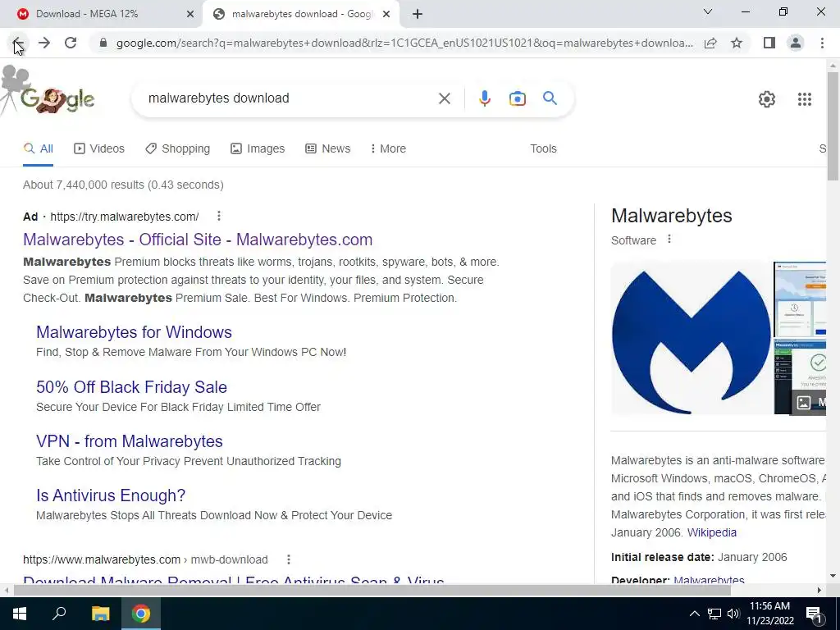840x630 pixels.
Task: Click the browser back arrow
Action: [17, 43]
